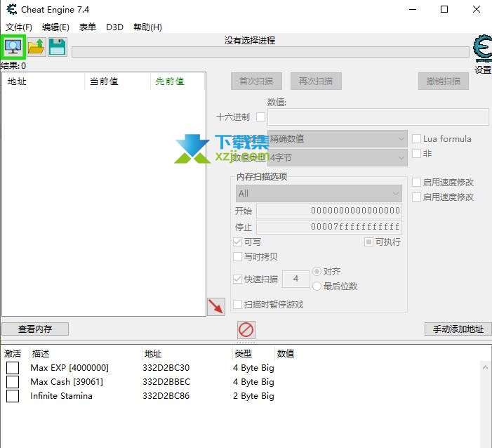Viewport: 492px width, 448px height.
Task: Click 4 Byte Big type of Max Cash
Action: (x=253, y=382)
